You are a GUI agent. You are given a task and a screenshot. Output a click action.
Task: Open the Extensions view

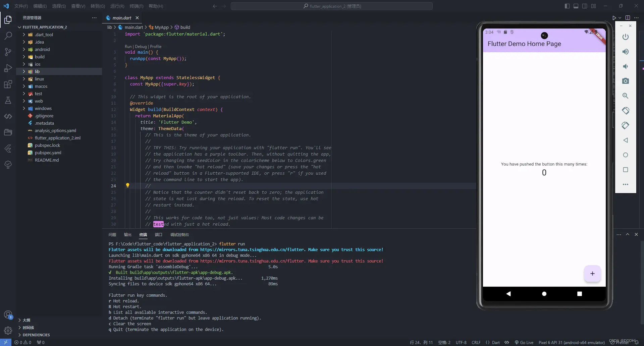click(8, 84)
